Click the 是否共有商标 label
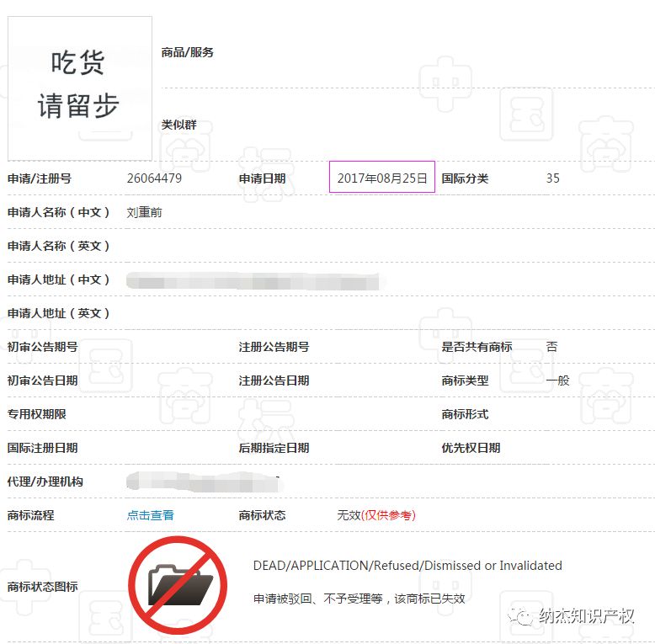 pyautogui.click(x=477, y=347)
